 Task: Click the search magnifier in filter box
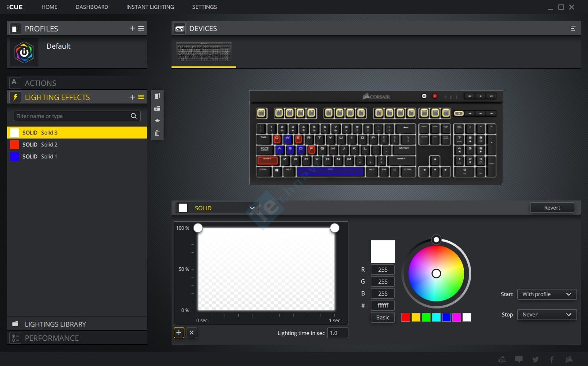point(134,116)
